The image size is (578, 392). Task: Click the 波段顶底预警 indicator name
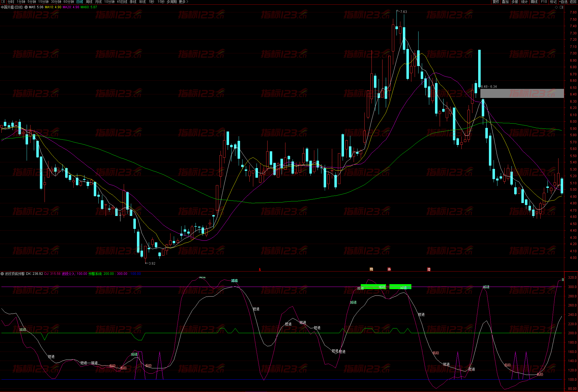point(15,274)
